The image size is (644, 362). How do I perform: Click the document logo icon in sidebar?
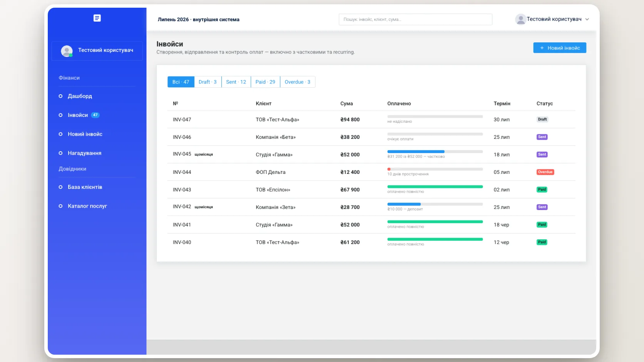97,18
